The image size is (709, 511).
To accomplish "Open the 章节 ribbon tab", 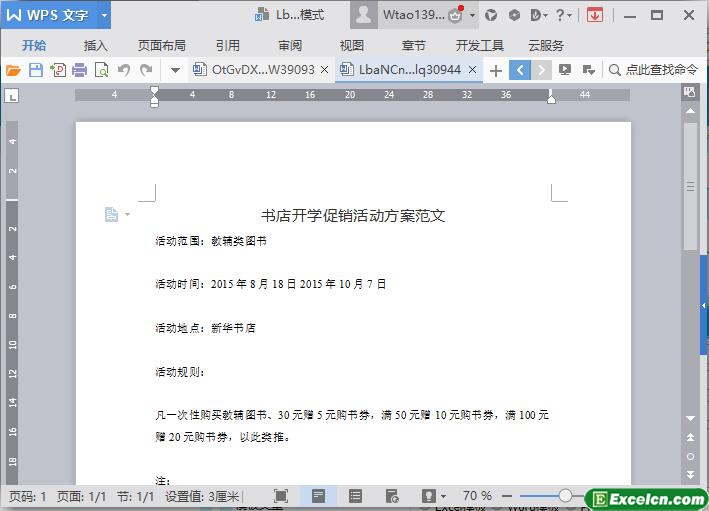I will 413,45.
